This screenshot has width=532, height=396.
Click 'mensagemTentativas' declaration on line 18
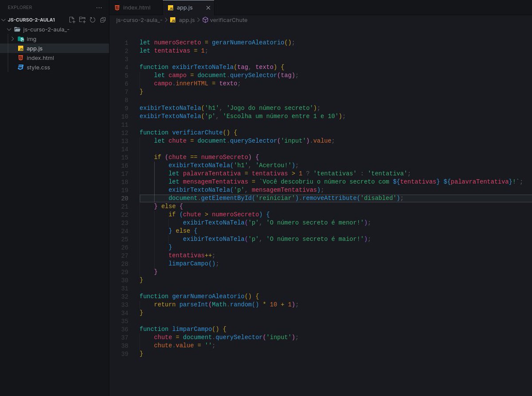[215, 182]
